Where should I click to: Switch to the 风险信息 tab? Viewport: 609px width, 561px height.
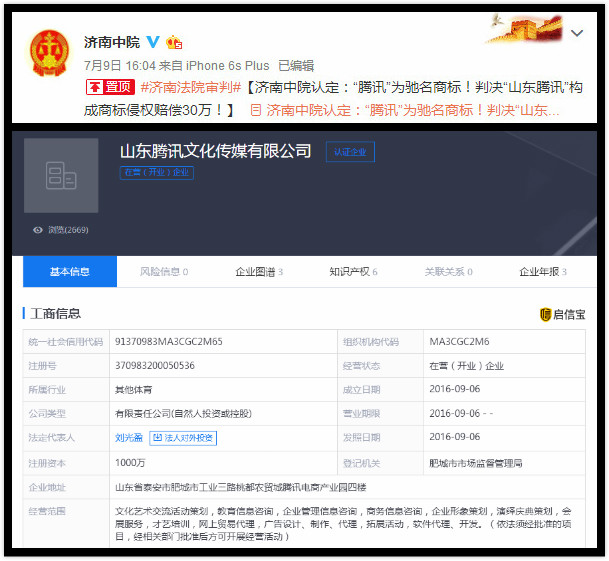164,272
